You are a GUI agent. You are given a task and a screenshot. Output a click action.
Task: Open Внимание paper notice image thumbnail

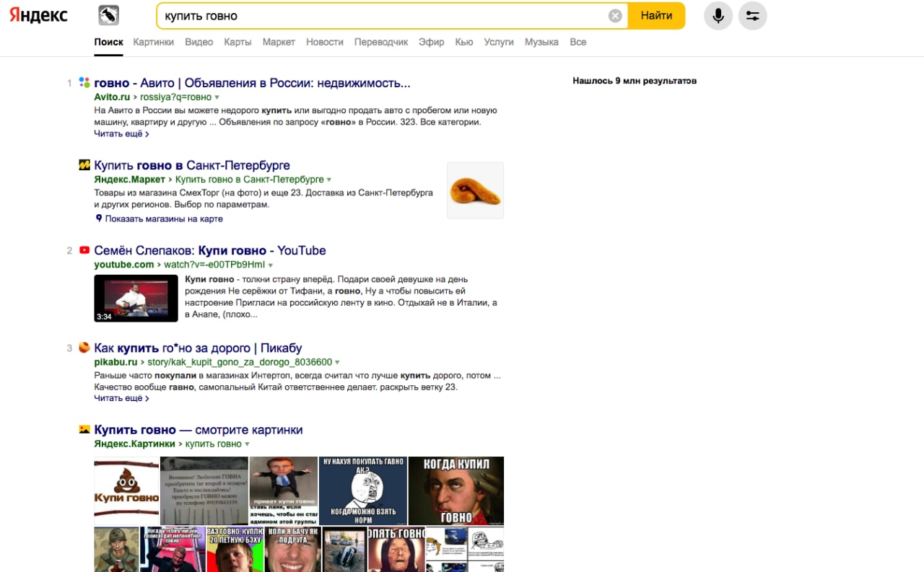point(204,490)
